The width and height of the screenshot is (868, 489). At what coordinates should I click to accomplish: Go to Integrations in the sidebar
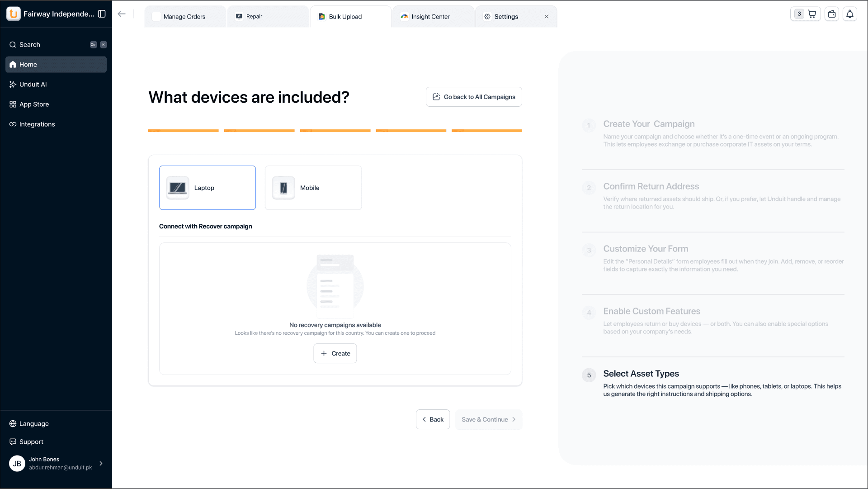[x=37, y=124]
